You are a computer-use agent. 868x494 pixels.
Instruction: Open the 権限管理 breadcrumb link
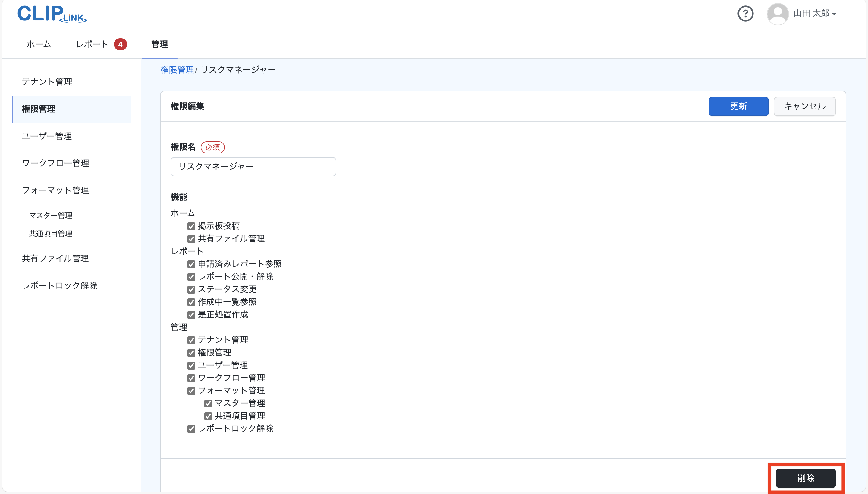pos(177,70)
